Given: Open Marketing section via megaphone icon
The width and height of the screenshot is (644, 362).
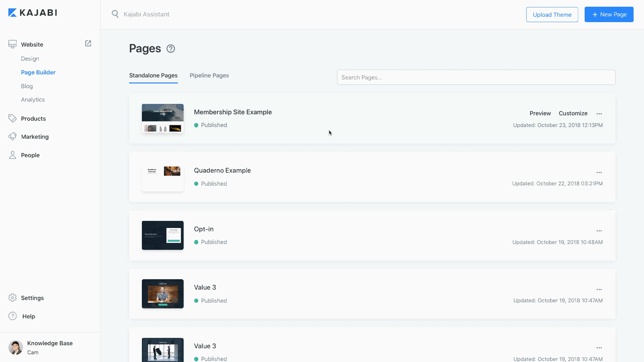Looking at the screenshot, I should pyautogui.click(x=12, y=136).
